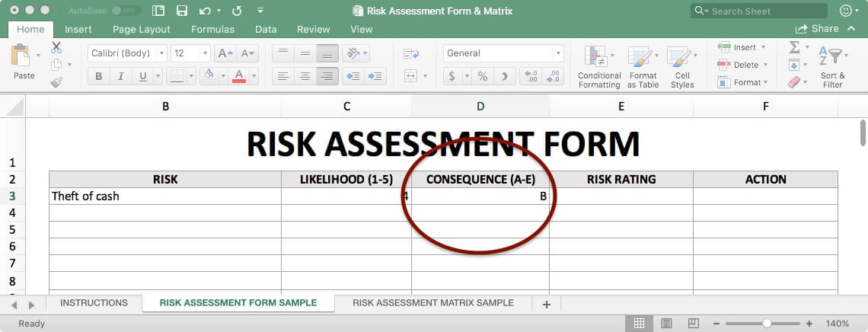Viewport: 868px width, 332px height.
Task: Switch to Page Break Preview in status bar
Action: coord(693,323)
